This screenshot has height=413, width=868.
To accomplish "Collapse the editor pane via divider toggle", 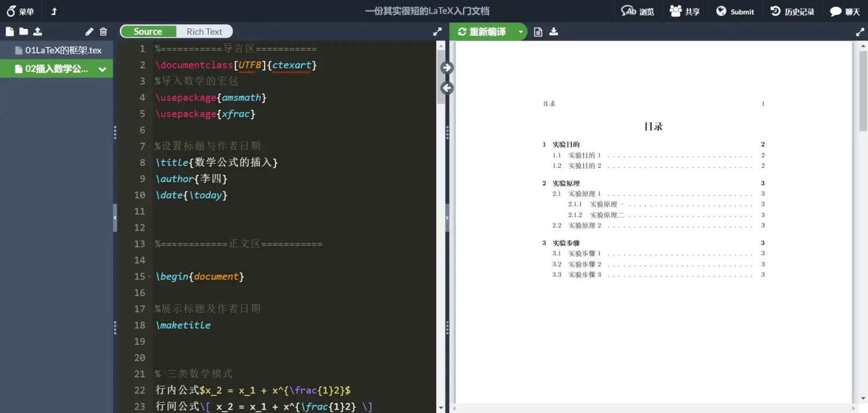I will pyautogui.click(x=447, y=217).
